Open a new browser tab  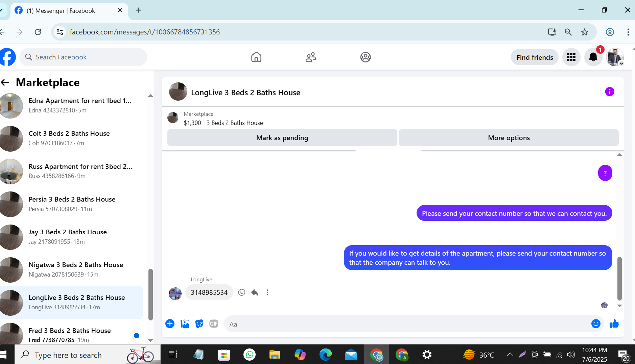pos(138,10)
